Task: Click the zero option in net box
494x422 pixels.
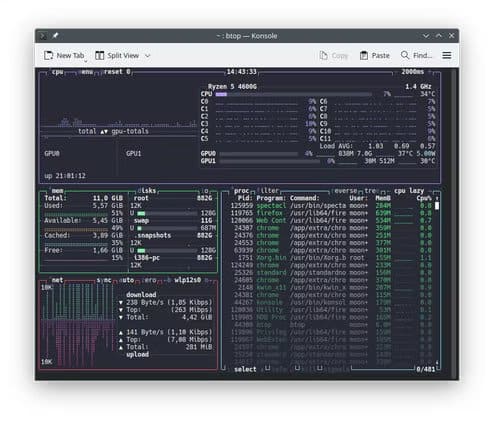Action: (149, 280)
